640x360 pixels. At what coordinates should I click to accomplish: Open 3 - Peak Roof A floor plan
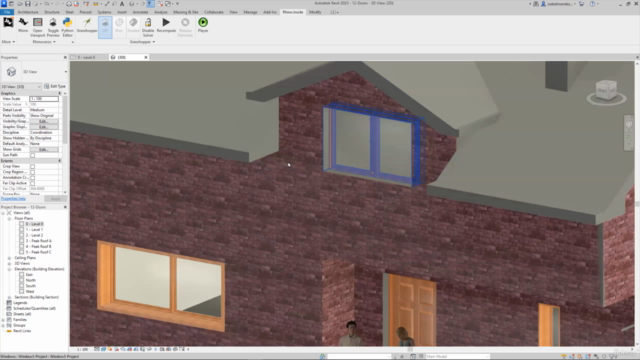(x=38, y=241)
